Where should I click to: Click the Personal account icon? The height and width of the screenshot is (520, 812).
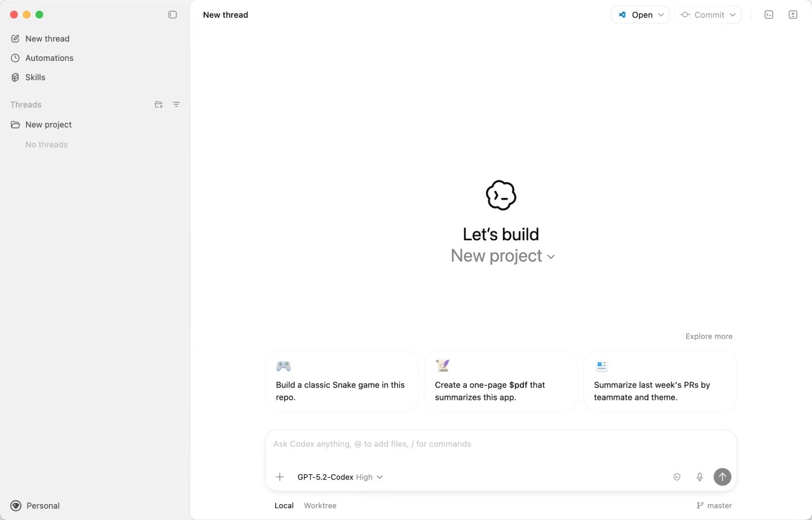point(16,506)
